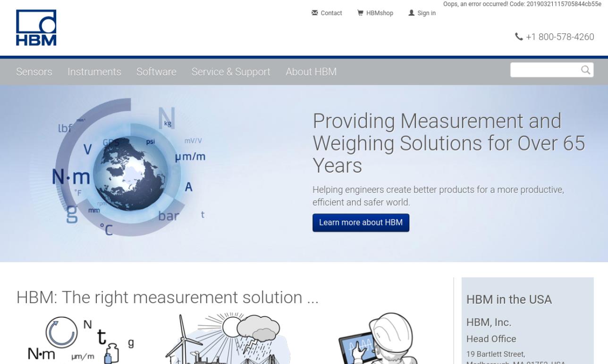Open the Instruments menu

[94, 72]
